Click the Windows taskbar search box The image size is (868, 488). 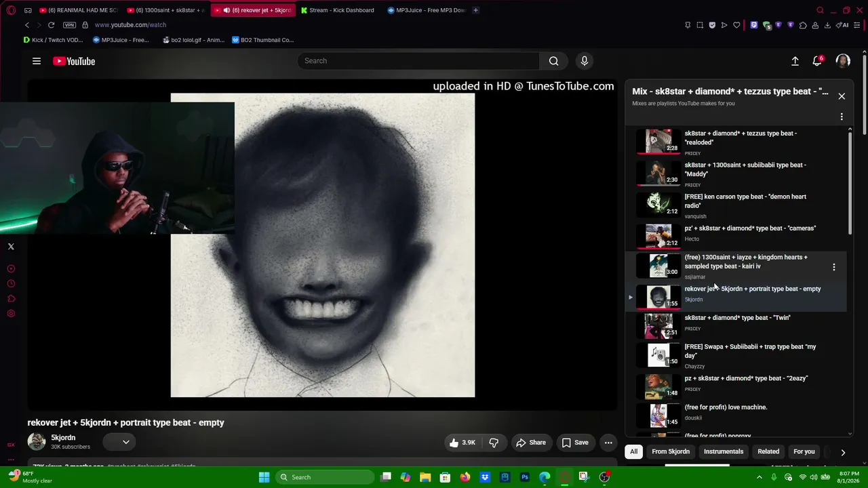pos(325,477)
